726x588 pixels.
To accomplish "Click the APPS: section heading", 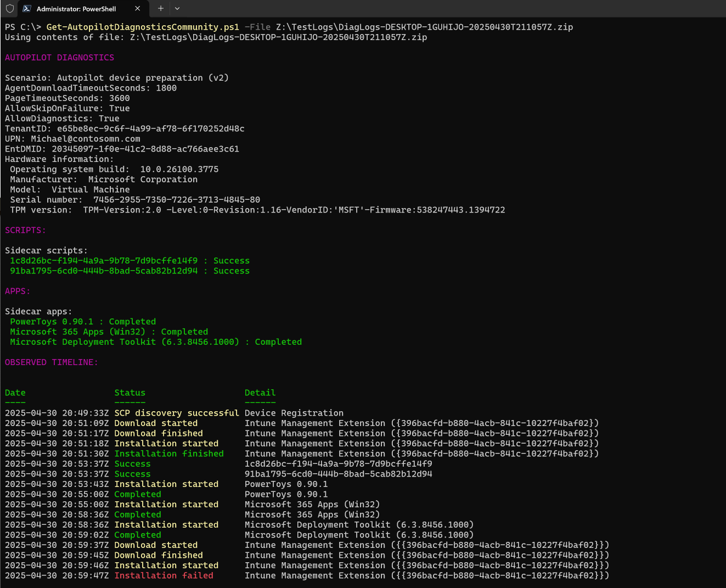I will pos(18,291).
